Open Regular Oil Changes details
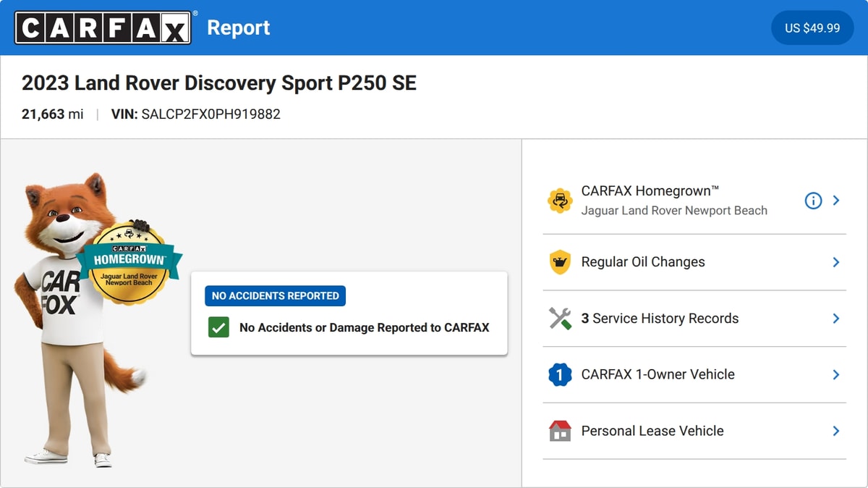This screenshot has height=488, width=868. click(694, 262)
